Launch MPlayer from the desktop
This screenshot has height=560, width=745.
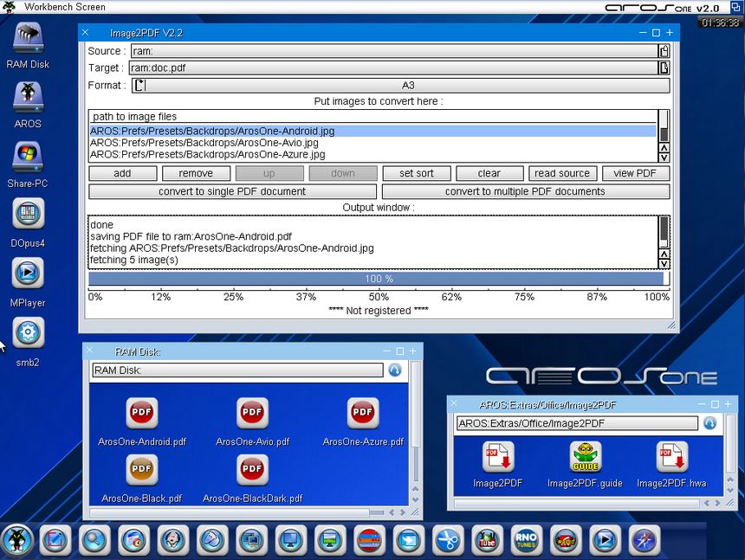coord(28,274)
